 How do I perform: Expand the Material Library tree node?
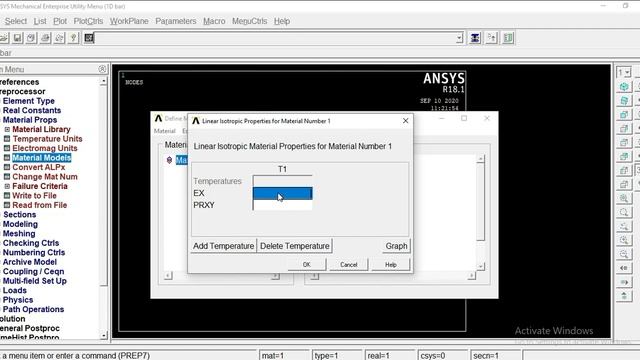tap(7, 129)
